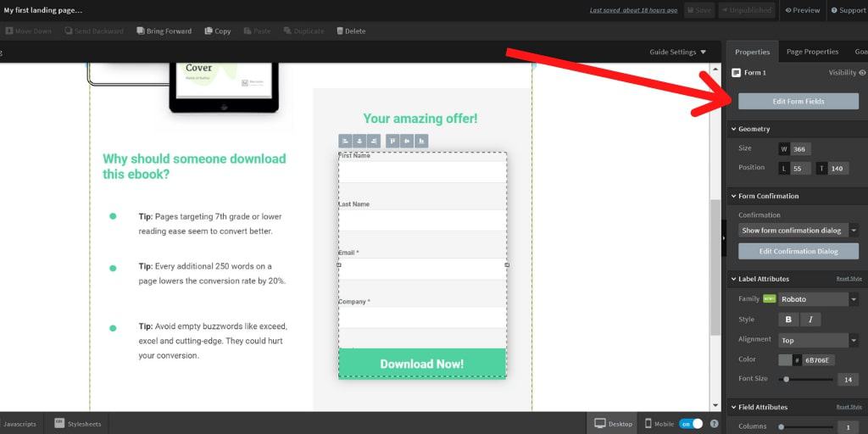
Task: Click the Form 1 element icon
Action: point(736,73)
